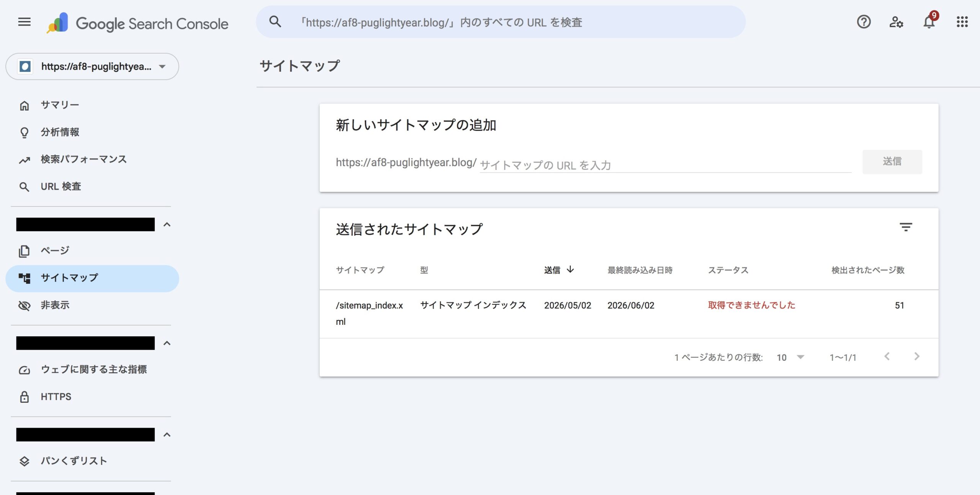Click the pages icon beside ページ

point(24,251)
